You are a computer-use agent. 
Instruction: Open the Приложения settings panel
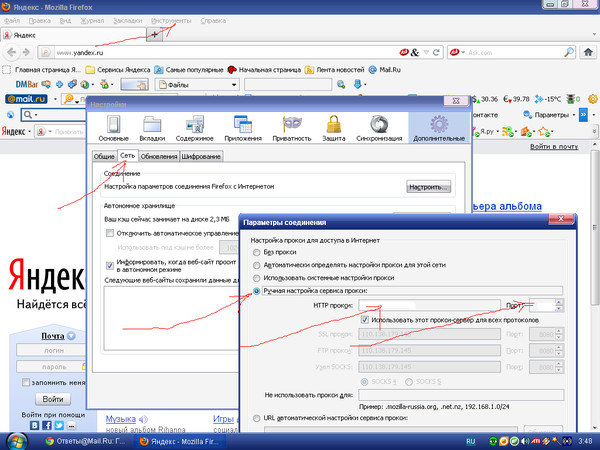243,129
